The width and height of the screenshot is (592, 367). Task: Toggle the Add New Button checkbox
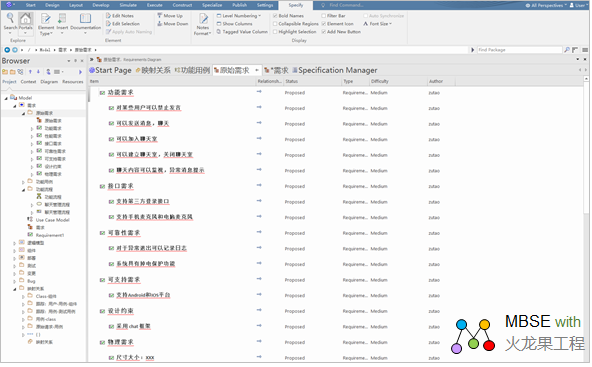point(324,32)
